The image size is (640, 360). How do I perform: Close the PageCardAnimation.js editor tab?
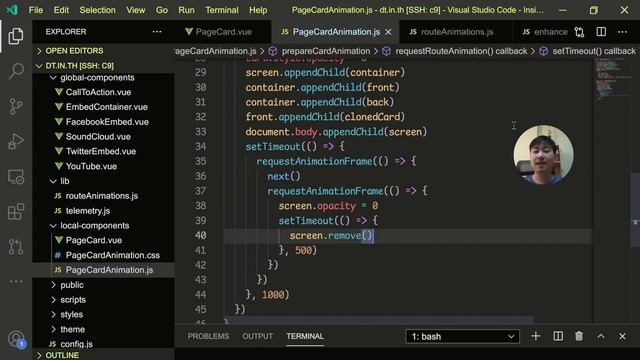pyautogui.click(x=388, y=32)
